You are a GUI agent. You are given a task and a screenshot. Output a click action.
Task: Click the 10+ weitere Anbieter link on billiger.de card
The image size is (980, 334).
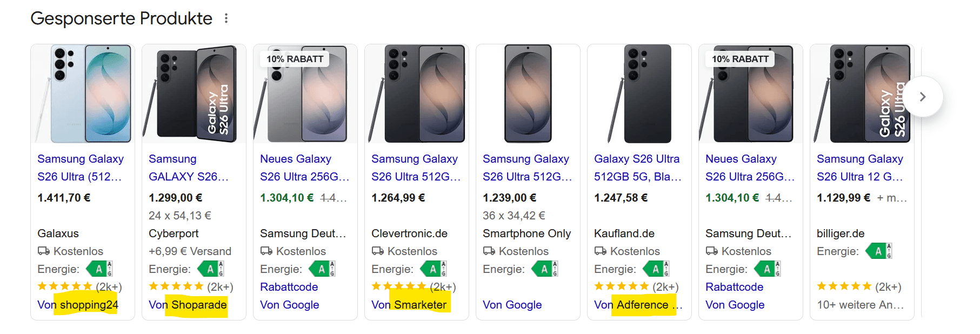point(860,304)
